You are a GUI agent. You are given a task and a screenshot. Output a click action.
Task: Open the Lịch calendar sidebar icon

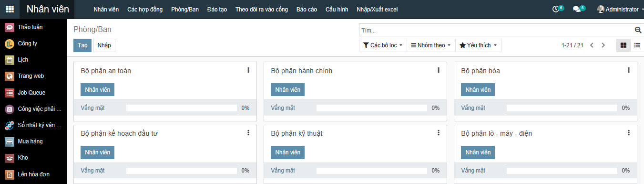pyautogui.click(x=10, y=60)
